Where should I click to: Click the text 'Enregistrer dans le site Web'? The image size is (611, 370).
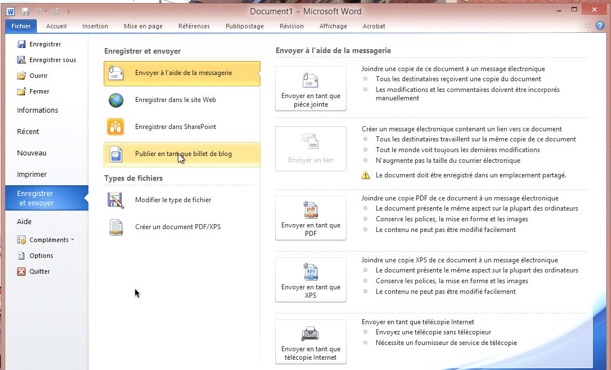175,100
